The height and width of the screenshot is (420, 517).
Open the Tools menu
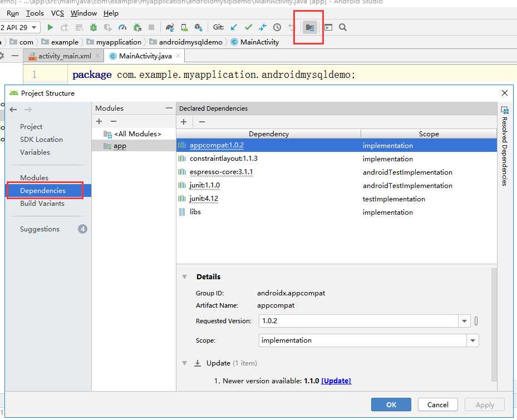pos(35,13)
